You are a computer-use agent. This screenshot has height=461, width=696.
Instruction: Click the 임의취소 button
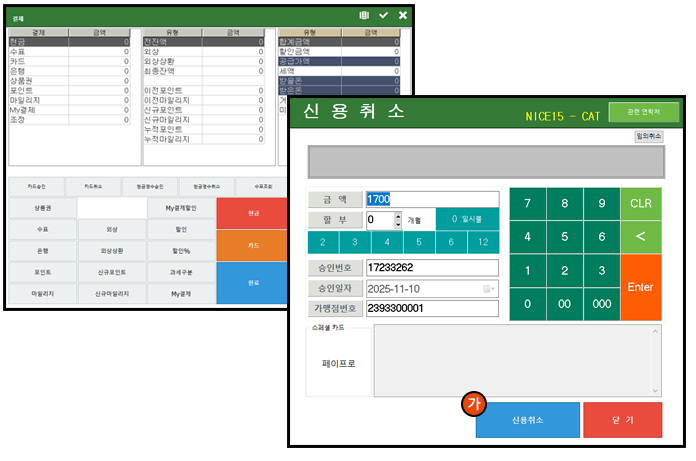[x=649, y=136]
